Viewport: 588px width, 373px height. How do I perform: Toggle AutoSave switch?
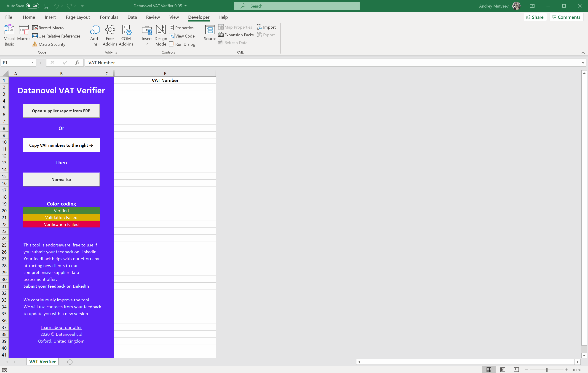32,6
